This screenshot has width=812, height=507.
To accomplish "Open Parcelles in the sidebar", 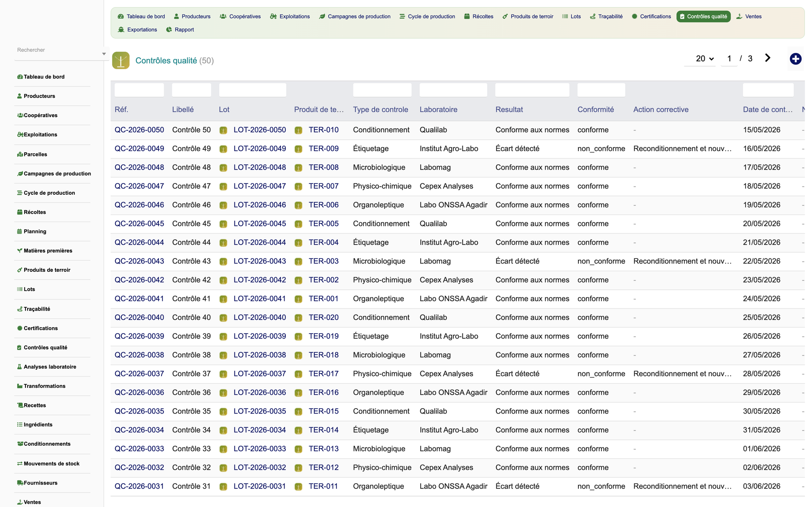I will point(32,154).
